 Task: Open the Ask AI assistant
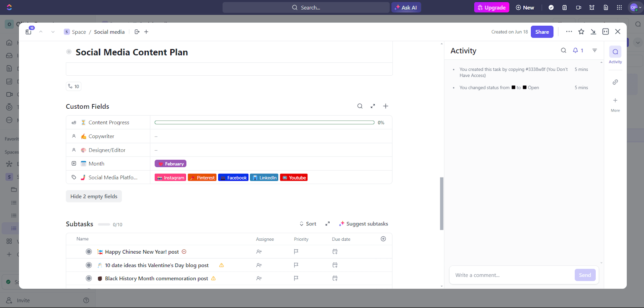(x=406, y=8)
